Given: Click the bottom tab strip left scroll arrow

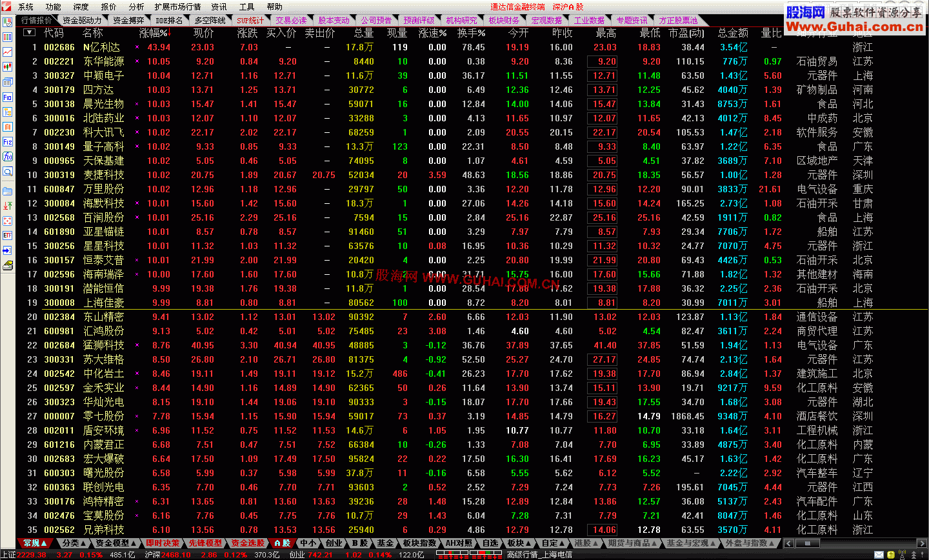Looking at the screenshot, I should [788, 543].
